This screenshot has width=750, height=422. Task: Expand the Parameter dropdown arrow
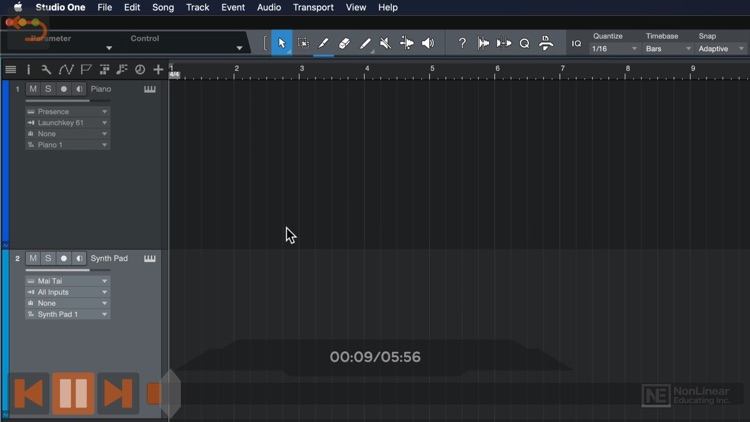coord(109,48)
